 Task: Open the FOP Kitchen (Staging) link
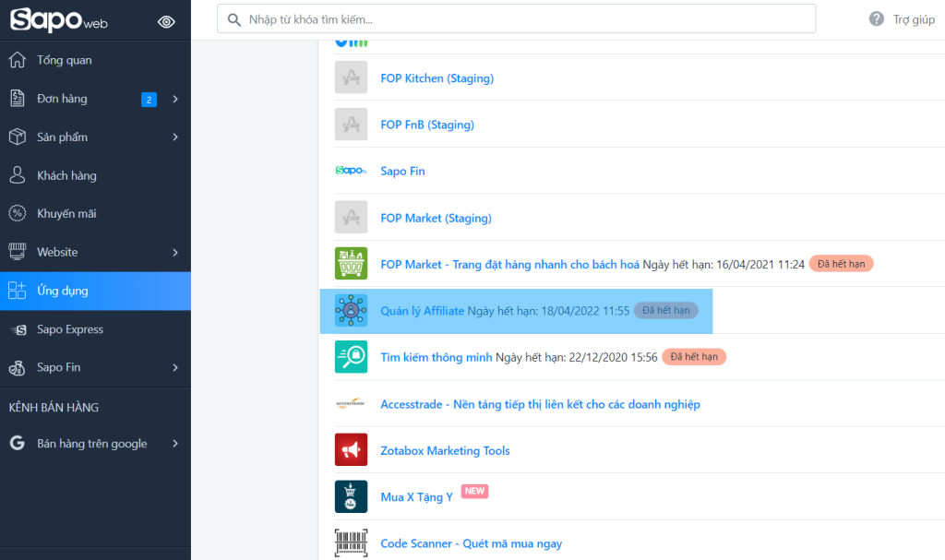point(438,77)
